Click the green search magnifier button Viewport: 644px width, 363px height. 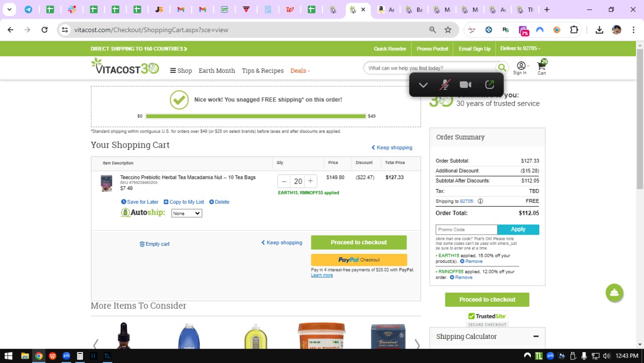(x=502, y=68)
